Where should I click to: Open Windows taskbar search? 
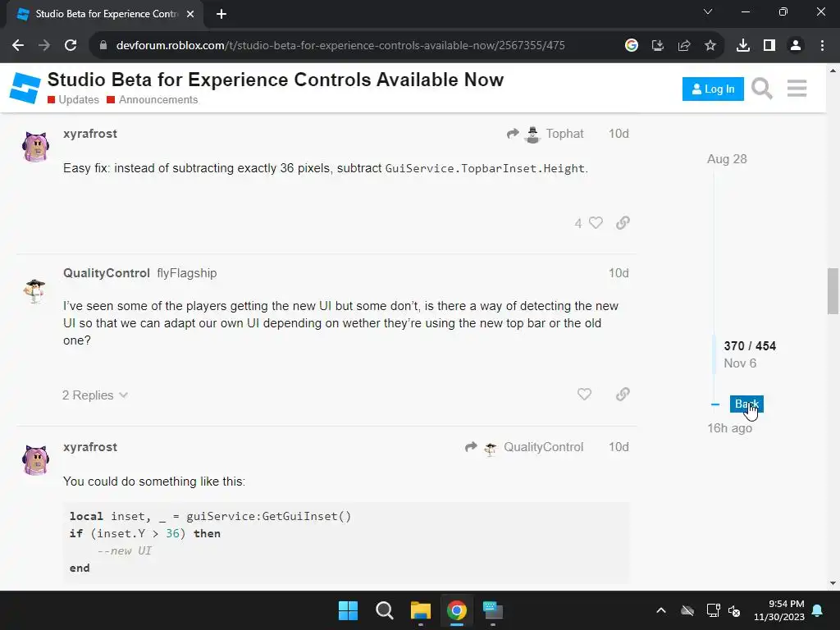(x=385, y=610)
